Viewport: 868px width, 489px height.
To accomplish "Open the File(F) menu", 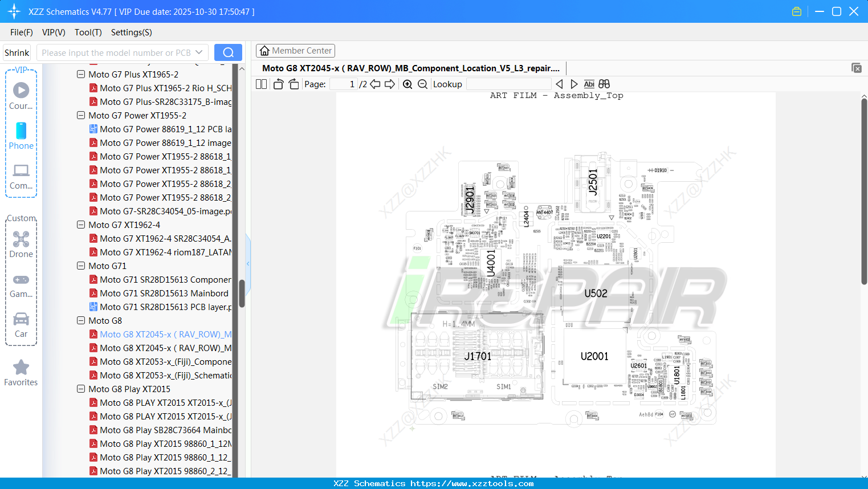I will pos(22,32).
